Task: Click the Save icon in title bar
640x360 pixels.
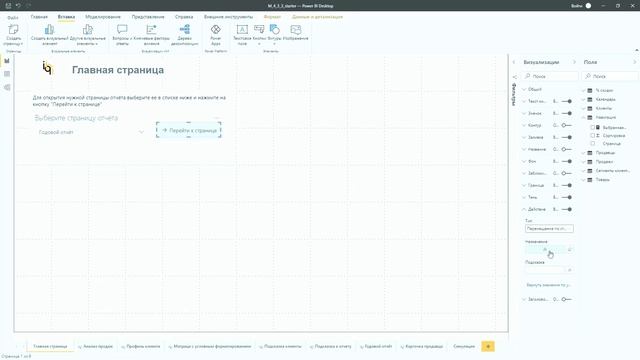Action: (x=8, y=6)
